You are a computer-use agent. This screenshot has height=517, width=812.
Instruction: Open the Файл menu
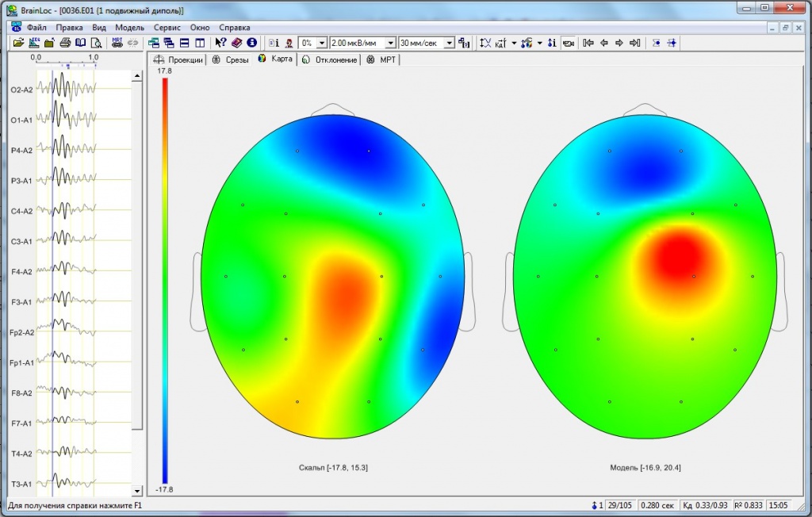tap(36, 28)
